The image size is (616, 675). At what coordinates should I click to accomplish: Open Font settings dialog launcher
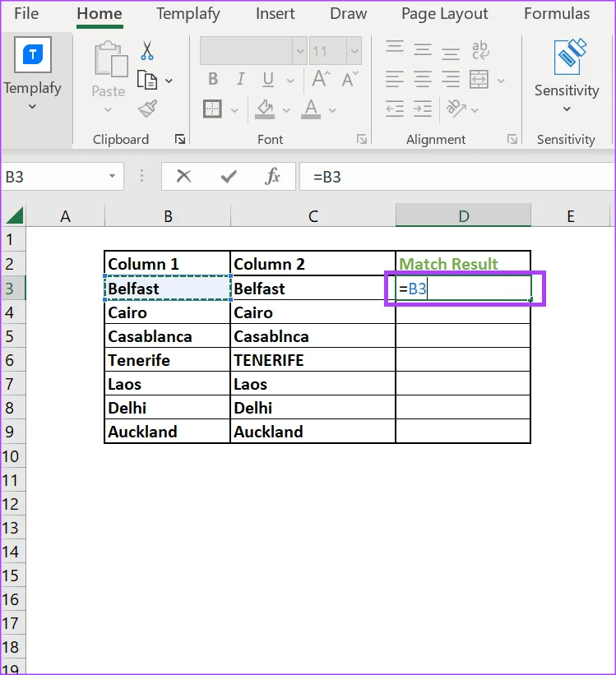pos(362,139)
